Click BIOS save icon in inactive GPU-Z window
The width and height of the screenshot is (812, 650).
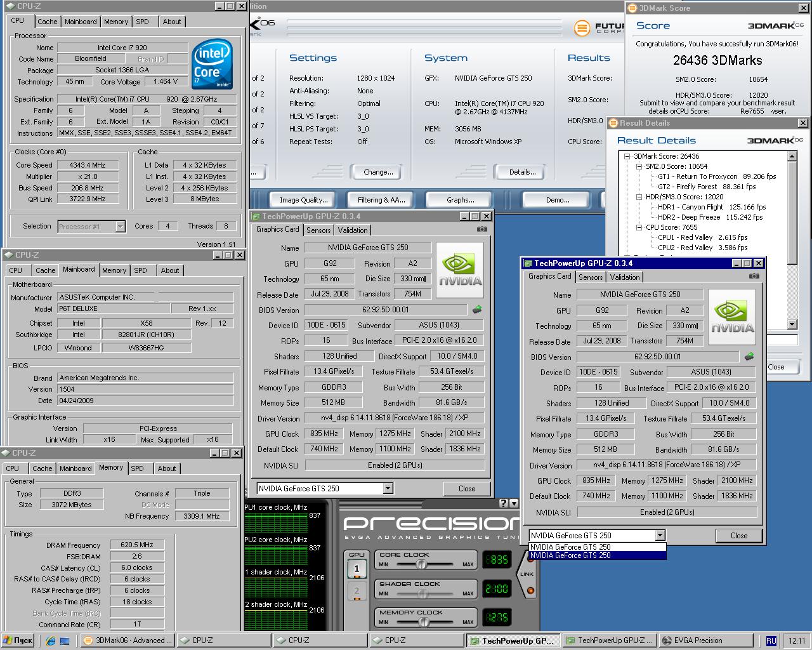[477, 310]
